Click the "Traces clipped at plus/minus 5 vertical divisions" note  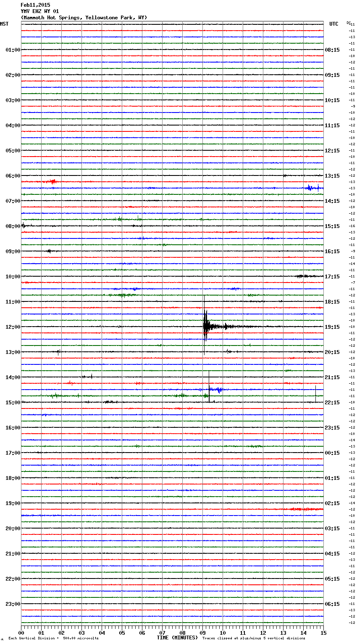coord(254,639)
